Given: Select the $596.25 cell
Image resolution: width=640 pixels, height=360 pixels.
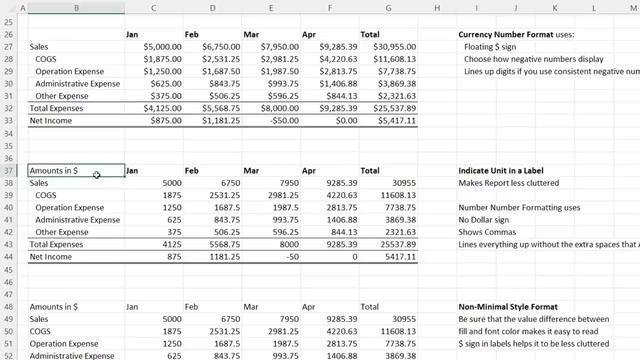Looking at the screenshot, I should pyautogui.click(x=271, y=96).
